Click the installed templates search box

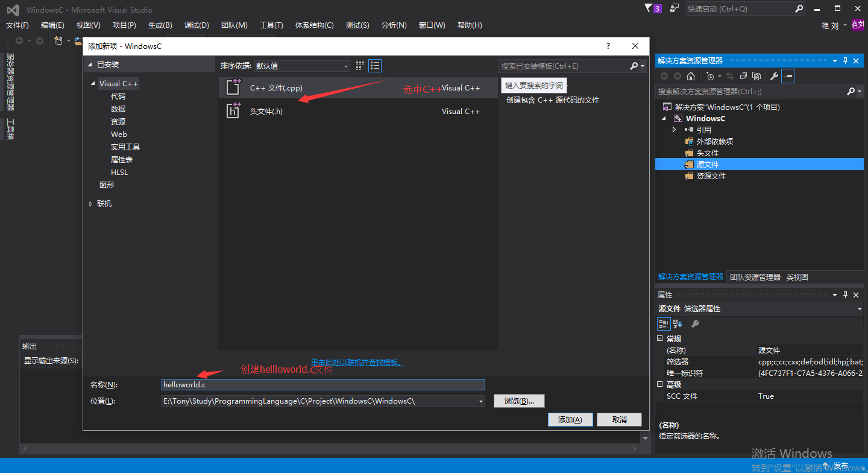point(564,66)
